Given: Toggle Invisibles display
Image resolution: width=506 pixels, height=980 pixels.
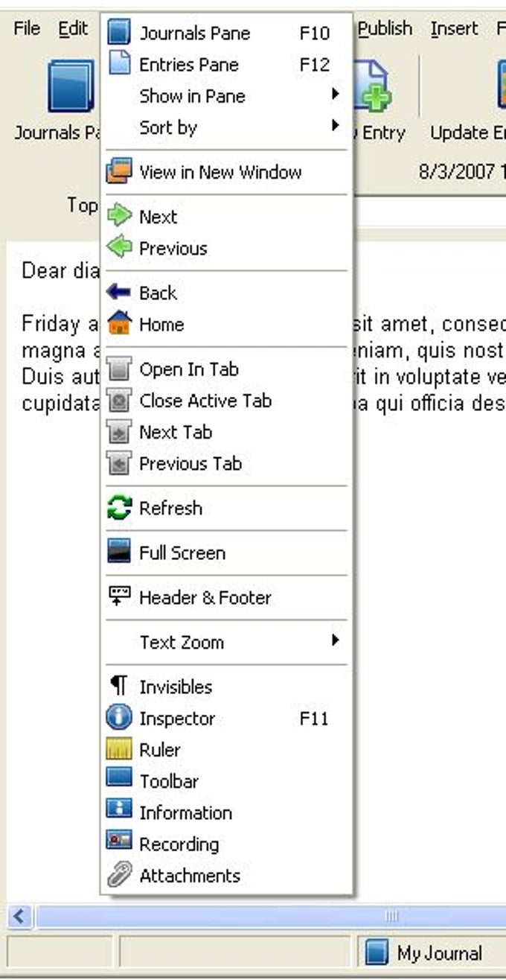Looking at the screenshot, I should click(121, 686).
